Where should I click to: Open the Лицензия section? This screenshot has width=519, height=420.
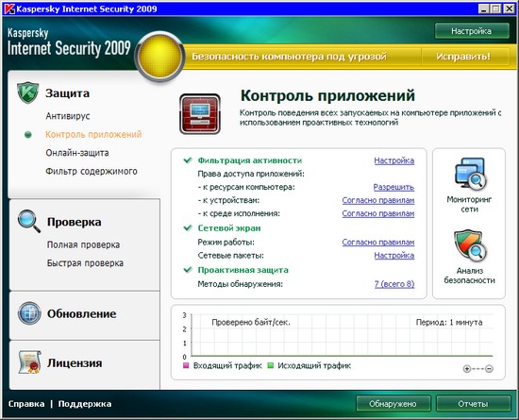[75, 362]
